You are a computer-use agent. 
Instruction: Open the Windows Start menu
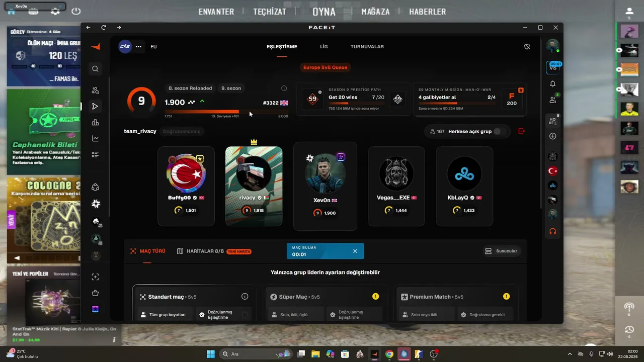click(x=211, y=354)
